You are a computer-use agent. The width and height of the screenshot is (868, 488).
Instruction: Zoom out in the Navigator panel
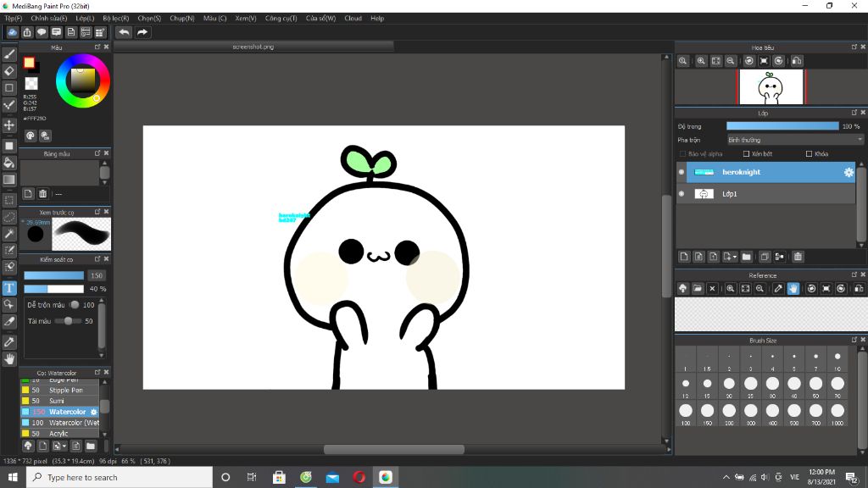pos(730,61)
